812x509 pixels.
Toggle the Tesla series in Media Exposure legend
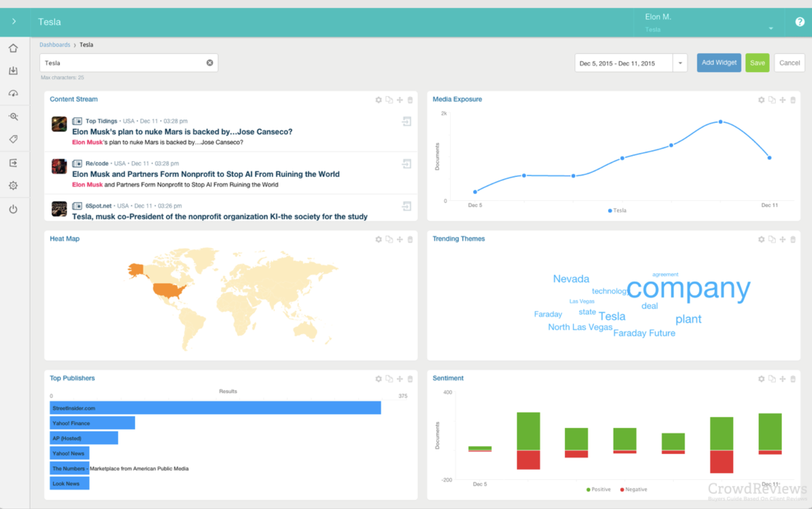(617, 211)
